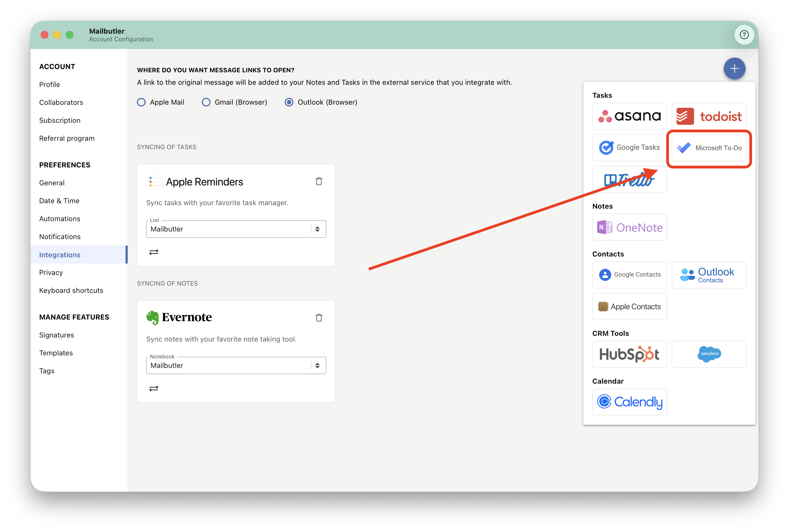
Task: Add the OneNote notes integration
Action: pos(629,227)
